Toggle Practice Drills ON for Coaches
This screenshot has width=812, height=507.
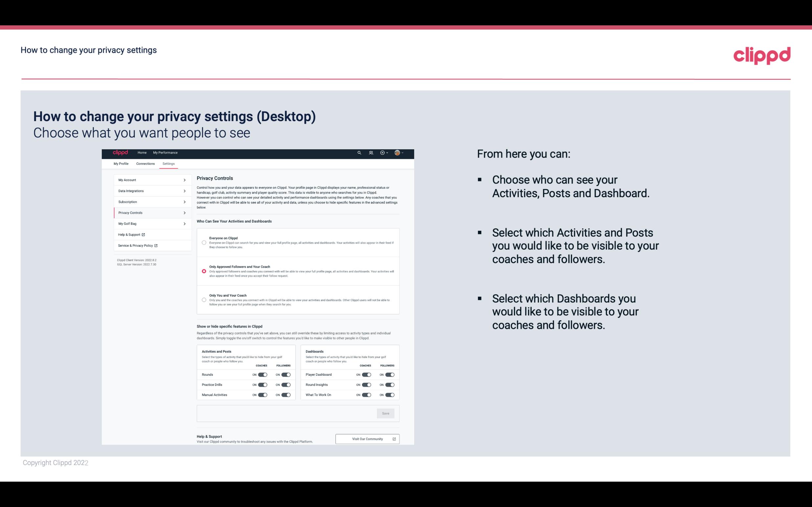coord(262,384)
